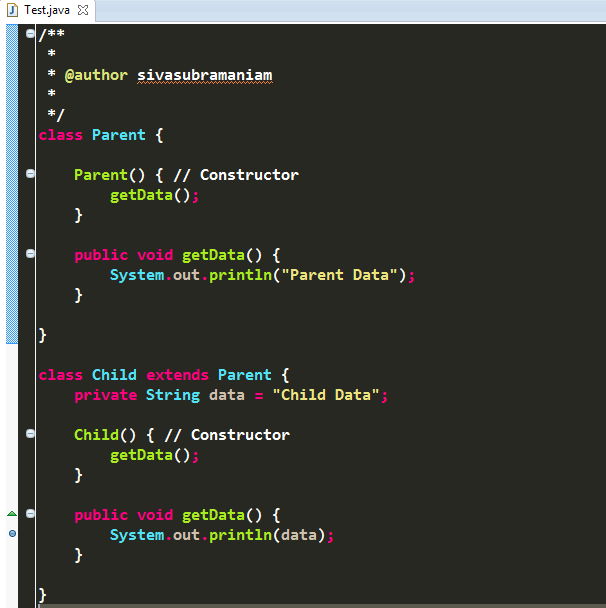This screenshot has width=606, height=608.
Task: Click the "Parent Data" string literal
Action: (x=339, y=275)
